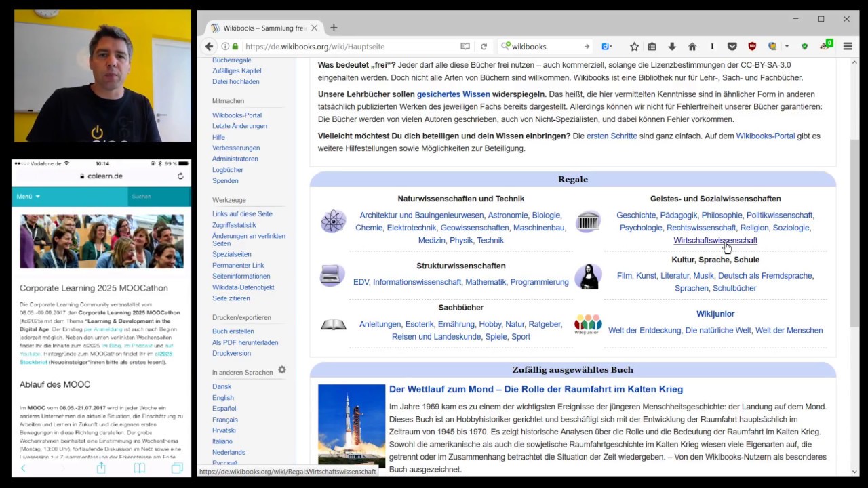Click 'Zufälliges Kapitel' in sidebar
Image resolution: width=868 pixels, height=488 pixels.
coord(237,70)
